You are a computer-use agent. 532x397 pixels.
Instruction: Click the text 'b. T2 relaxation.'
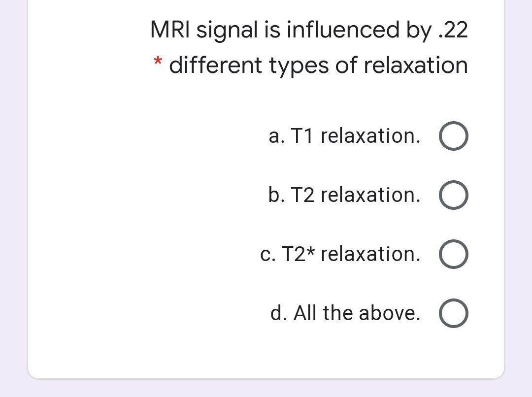pos(345,195)
